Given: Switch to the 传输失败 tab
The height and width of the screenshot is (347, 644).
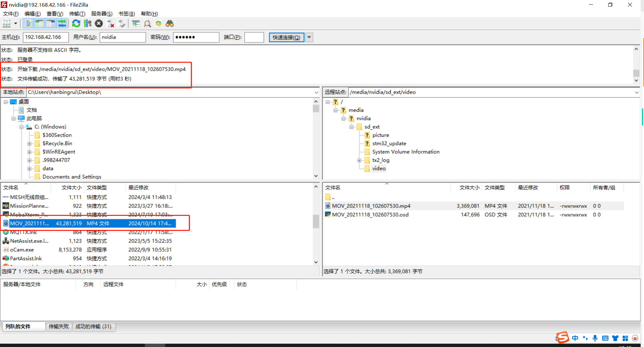Looking at the screenshot, I should (x=59, y=327).
